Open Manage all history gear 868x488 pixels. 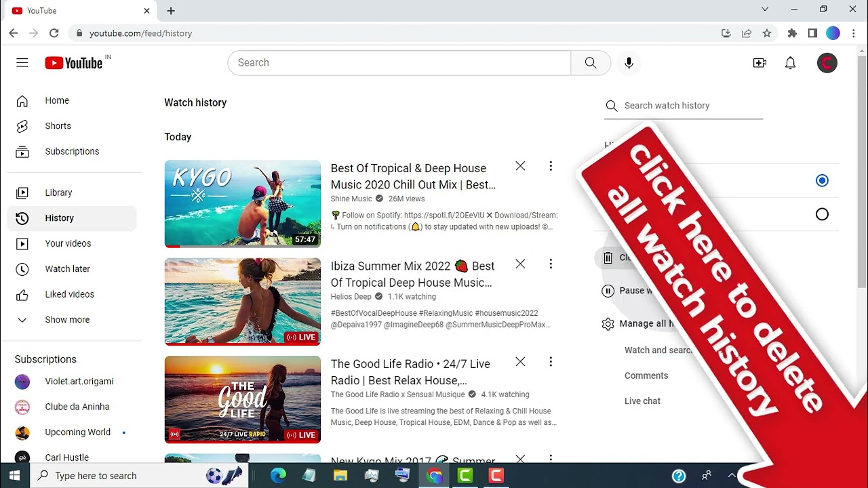(x=608, y=324)
